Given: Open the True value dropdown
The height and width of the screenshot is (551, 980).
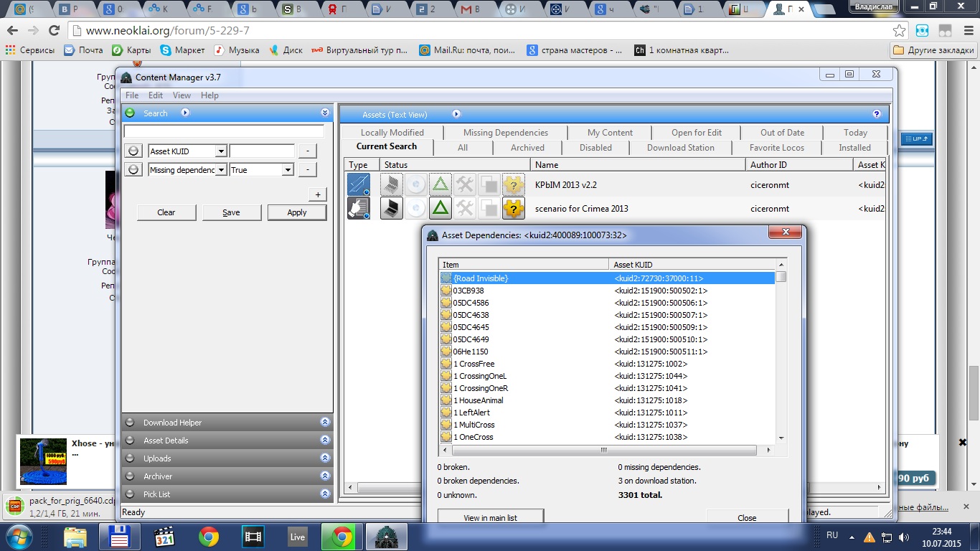Looking at the screenshot, I should (288, 170).
